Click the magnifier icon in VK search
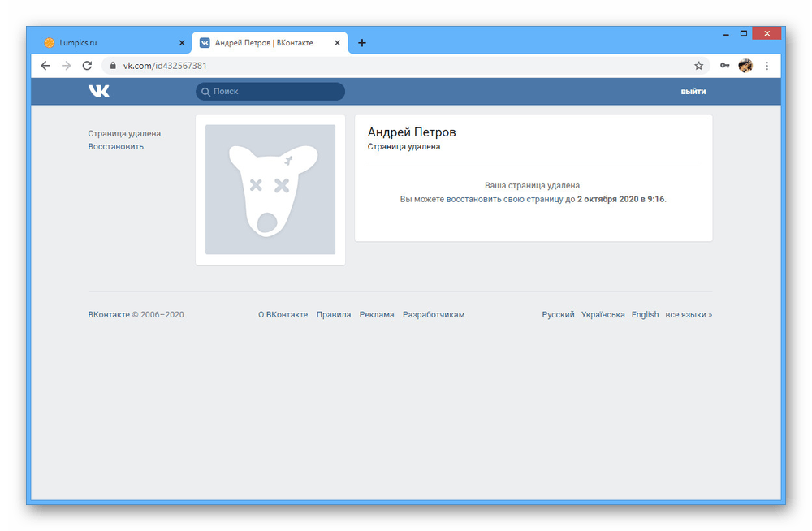812x531 pixels. click(x=205, y=92)
